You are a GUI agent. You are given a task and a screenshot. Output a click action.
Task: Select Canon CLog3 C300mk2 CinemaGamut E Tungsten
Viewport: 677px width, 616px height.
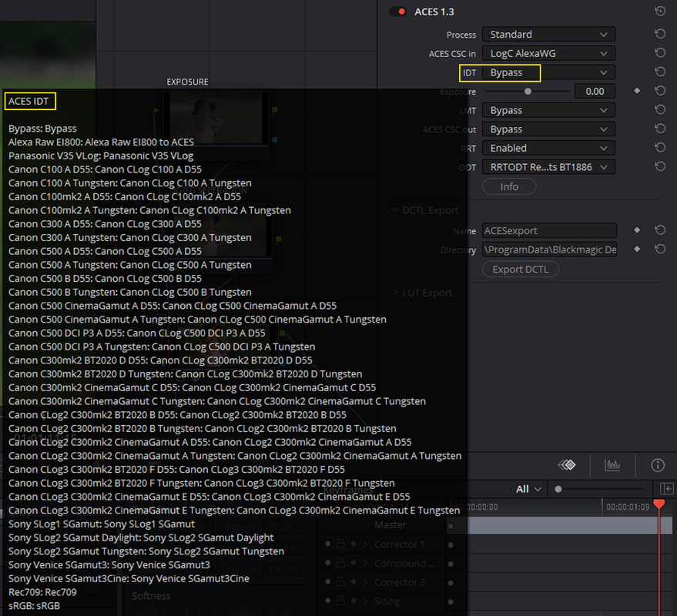coord(234,511)
